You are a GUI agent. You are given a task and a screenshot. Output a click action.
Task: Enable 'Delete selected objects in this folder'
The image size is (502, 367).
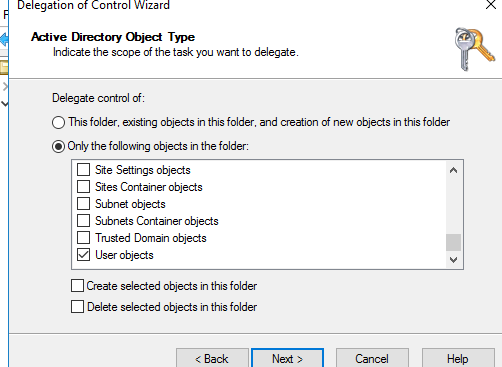[77, 306]
